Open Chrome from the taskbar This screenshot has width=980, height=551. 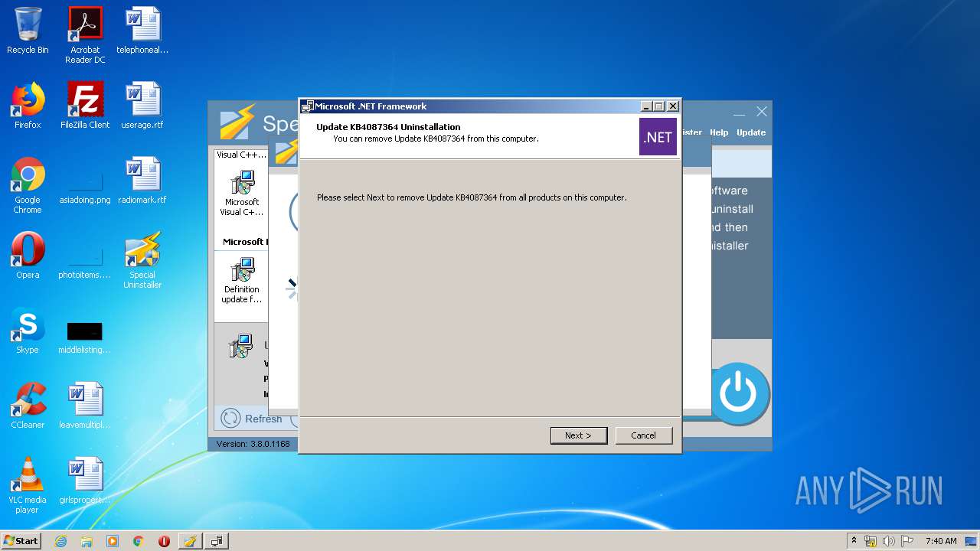[139, 541]
